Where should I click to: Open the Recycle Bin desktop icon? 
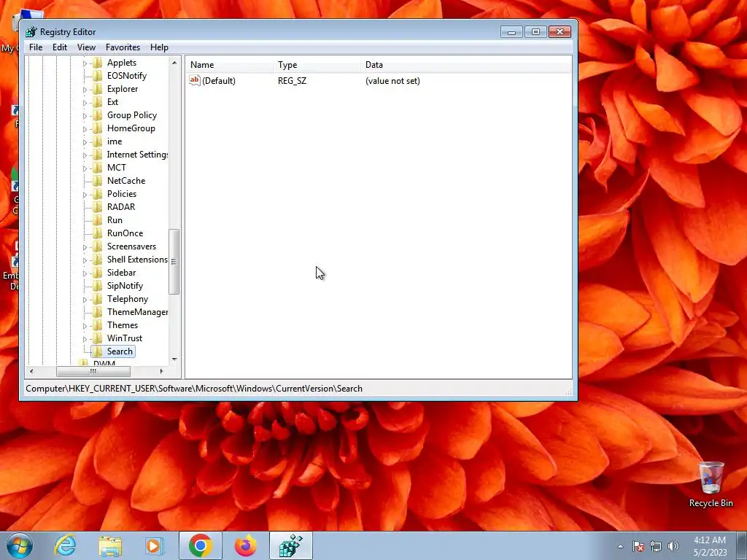[x=711, y=484]
